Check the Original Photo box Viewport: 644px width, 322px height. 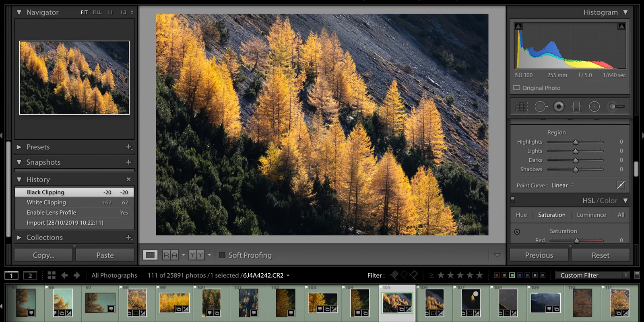pos(517,88)
